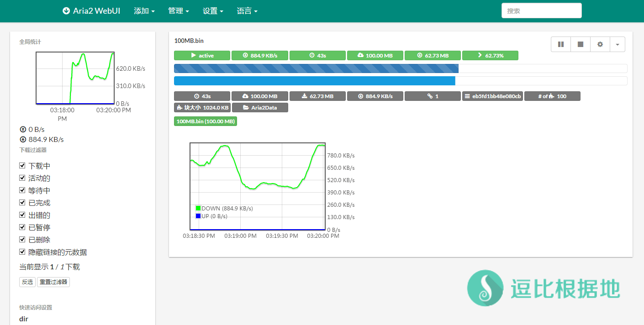
Task: Click the connections badge showing 1
Action: [433, 96]
